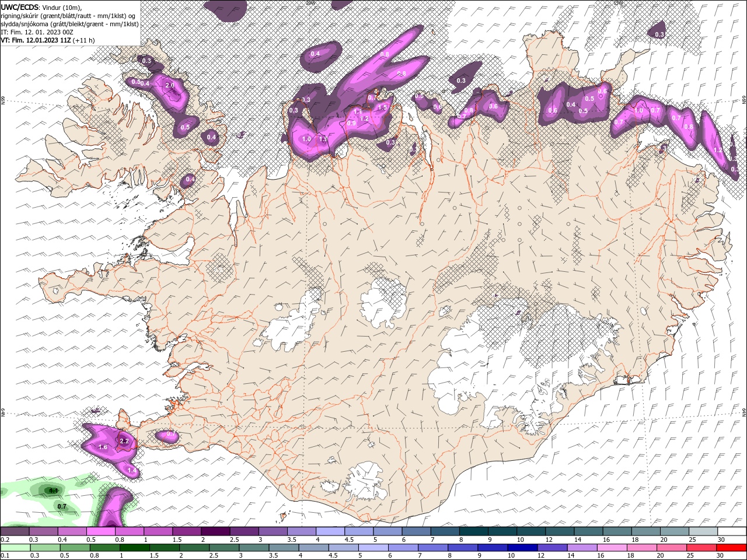Click the 20W longitude label at the top edge
This screenshot has height=560, width=747.
(309, 2)
